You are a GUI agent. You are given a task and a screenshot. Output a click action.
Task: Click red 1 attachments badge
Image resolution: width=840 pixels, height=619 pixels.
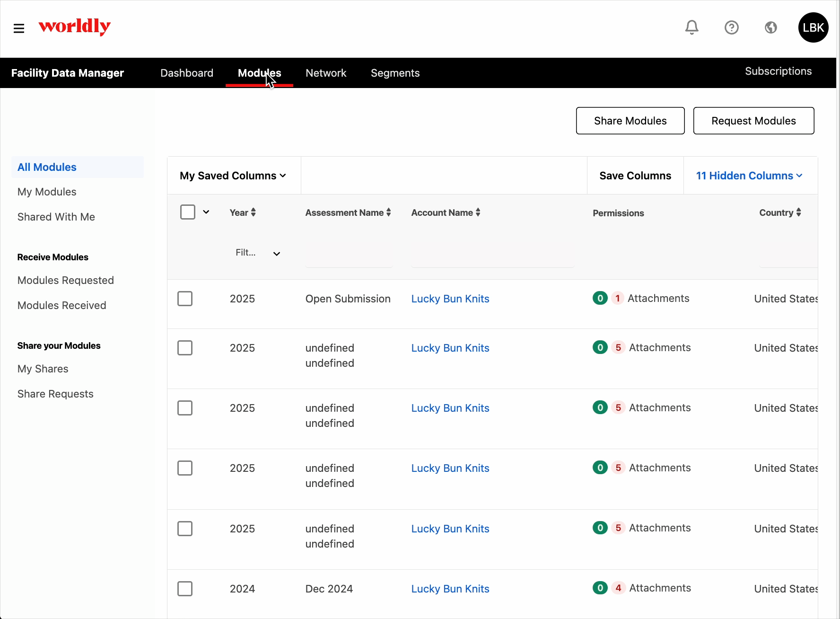[617, 298]
